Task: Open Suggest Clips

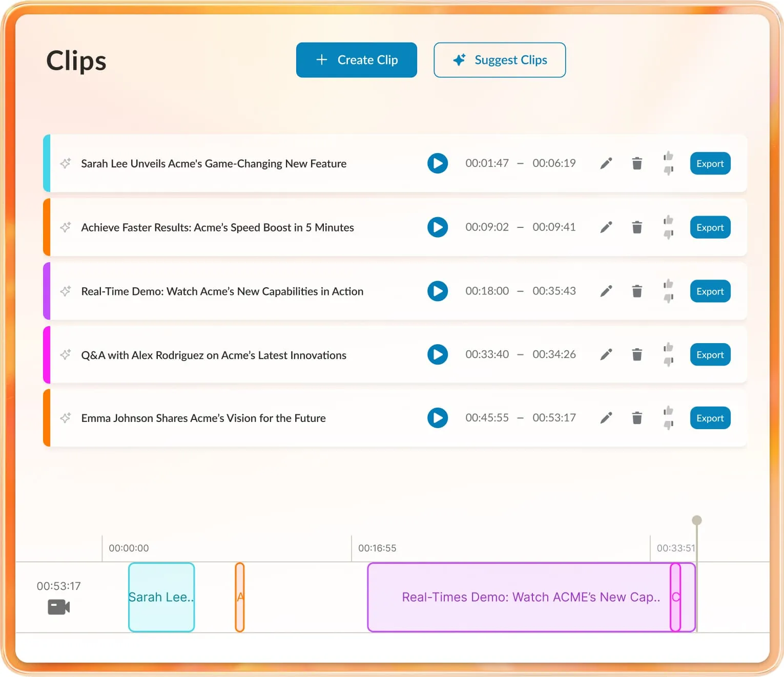Action: click(x=500, y=60)
